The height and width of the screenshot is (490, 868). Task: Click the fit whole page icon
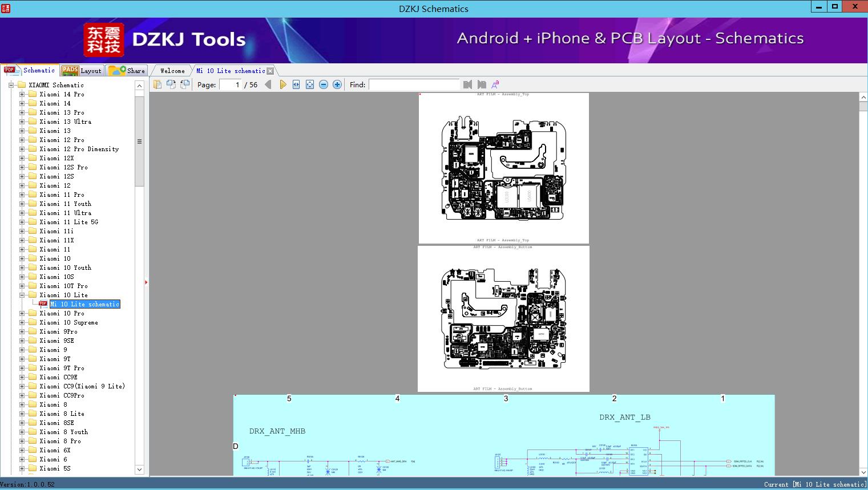[x=310, y=84]
